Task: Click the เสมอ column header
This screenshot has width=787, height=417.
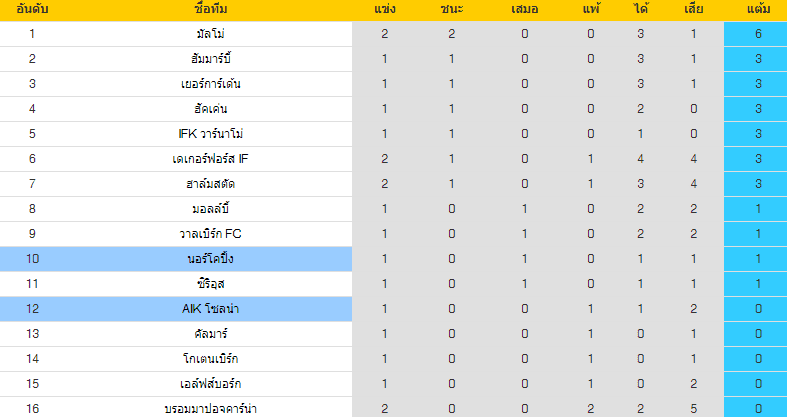Action: click(524, 9)
